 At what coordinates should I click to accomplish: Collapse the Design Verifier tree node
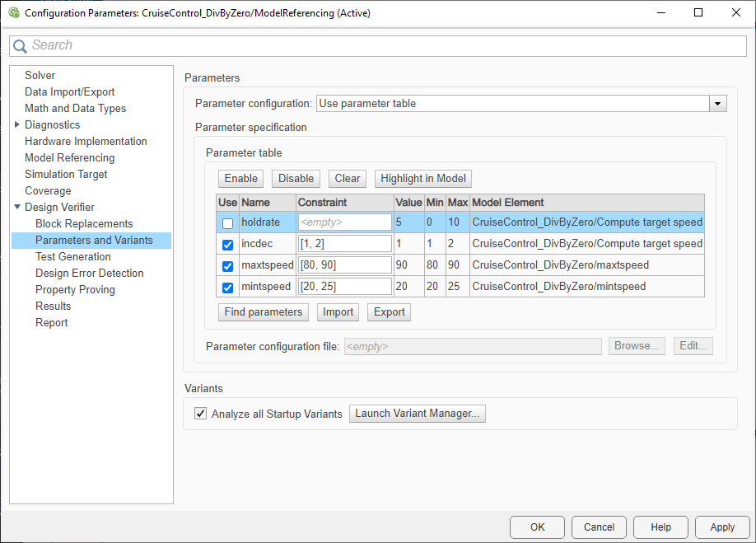click(17, 207)
